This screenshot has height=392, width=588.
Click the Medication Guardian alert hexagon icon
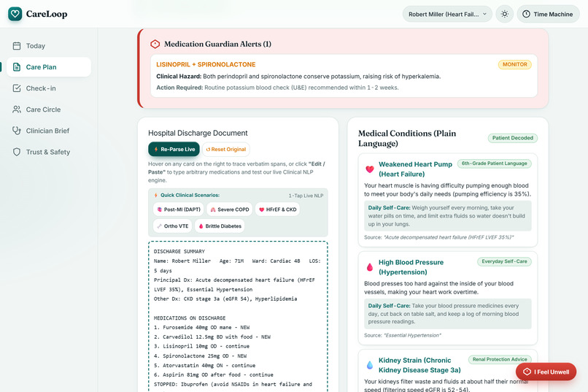(x=155, y=44)
